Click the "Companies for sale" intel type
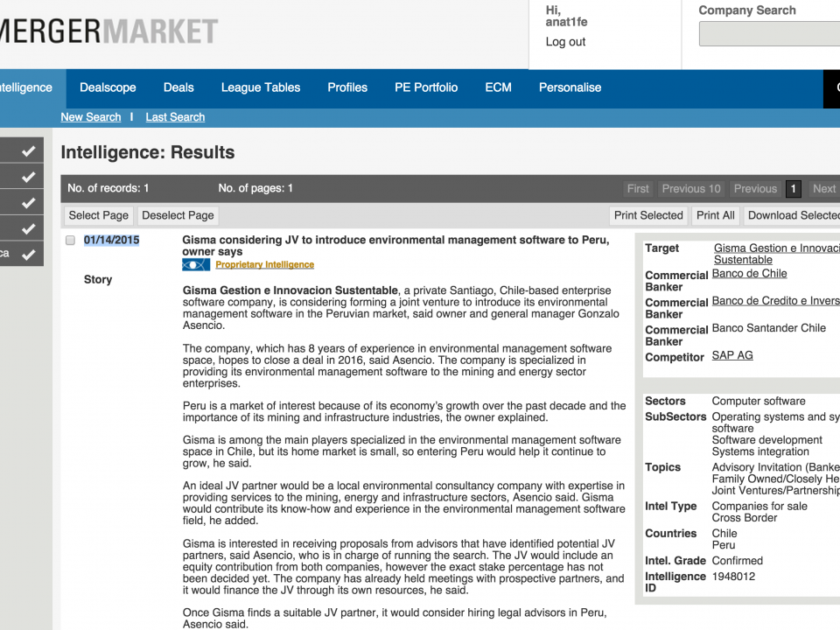The width and height of the screenshot is (840, 630). click(759, 507)
